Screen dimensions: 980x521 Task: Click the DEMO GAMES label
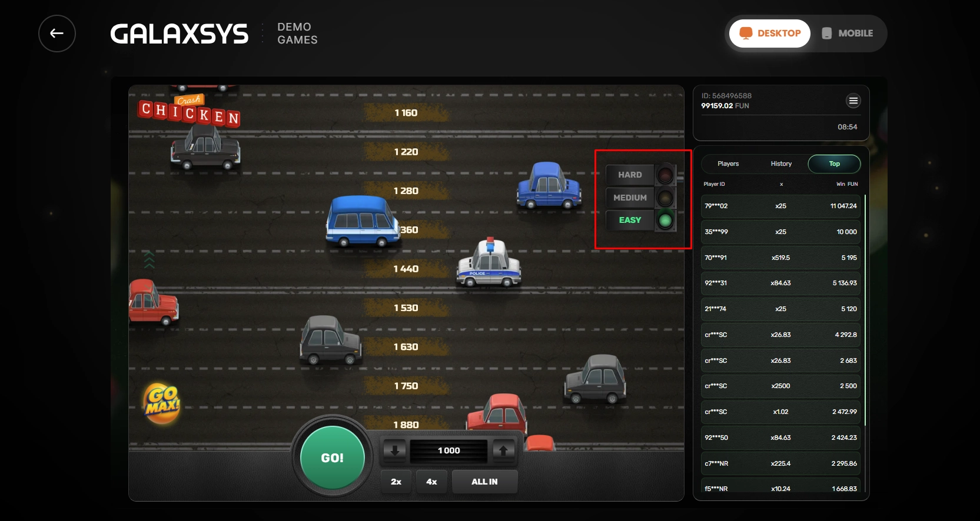click(297, 34)
